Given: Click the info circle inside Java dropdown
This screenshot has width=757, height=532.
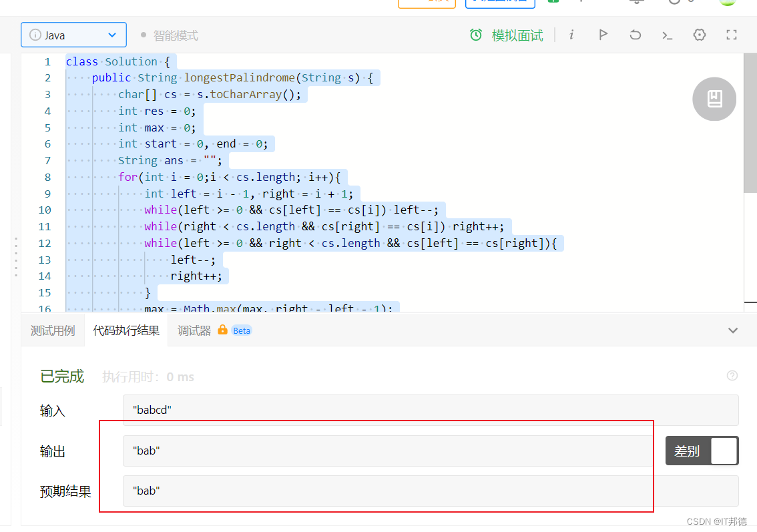Looking at the screenshot, I should pos(35,35).
